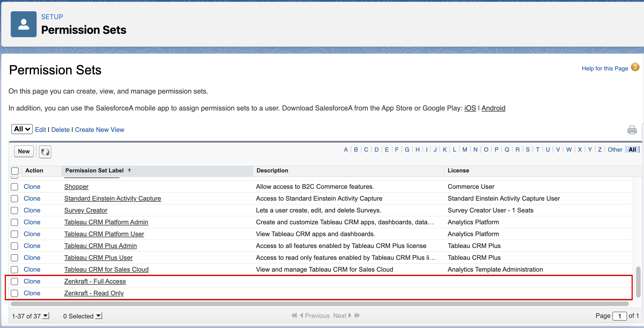Click the vertical list scrollbar

click(638, 282)
